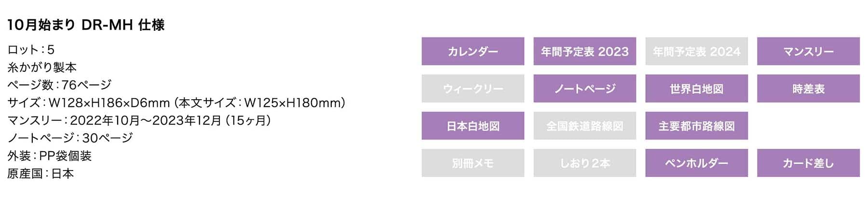Image resolution: width=868 pixels, height=197 pixels.
Task: Choose the マンスリー feature tag
Action: point(808,51)
